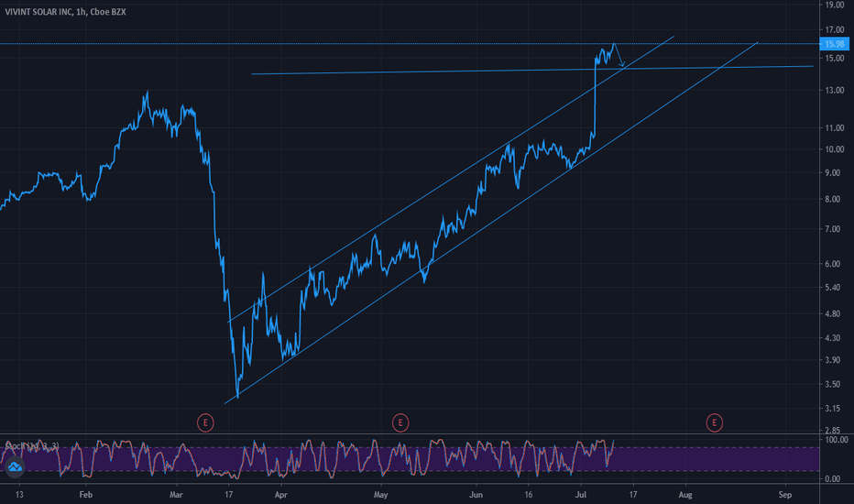The height and width of the screenshot is (504, 854).
Task: Click the 10.00 price axis label
Action: [835, 149]
